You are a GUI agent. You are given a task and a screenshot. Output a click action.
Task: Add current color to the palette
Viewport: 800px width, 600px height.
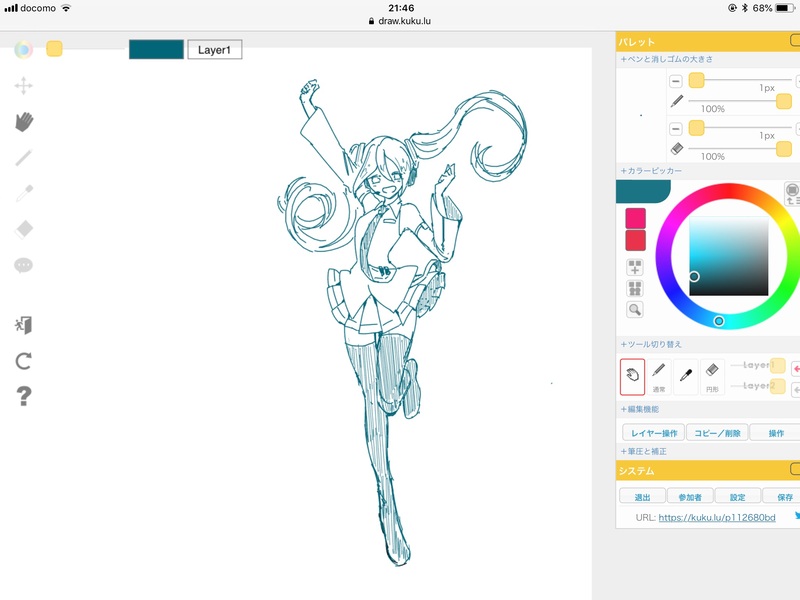click(x=635, y=267)
